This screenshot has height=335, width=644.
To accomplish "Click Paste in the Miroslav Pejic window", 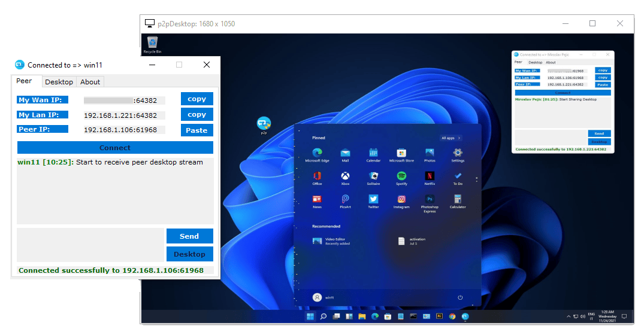I will [603, 85].
